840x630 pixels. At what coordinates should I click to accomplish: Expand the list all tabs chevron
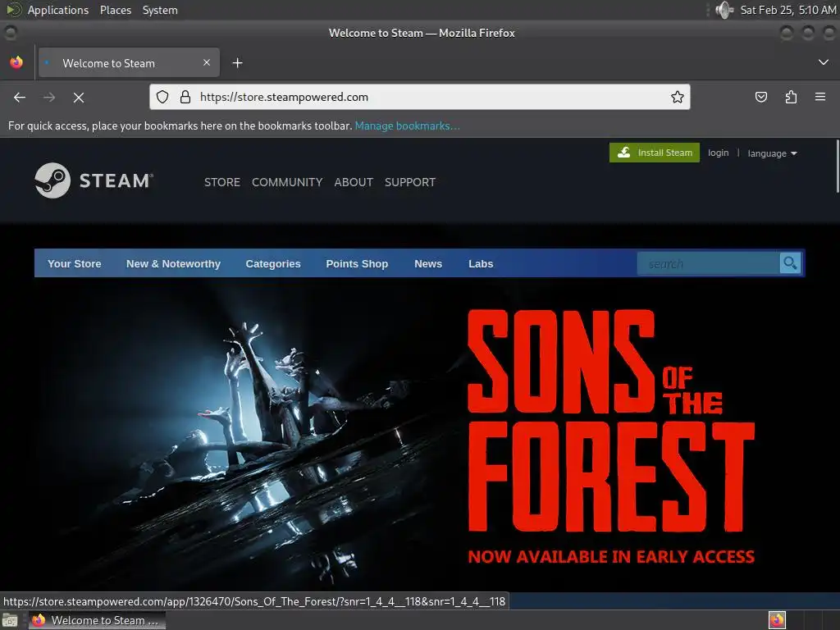pyautogui.click(x=824, y=62)
